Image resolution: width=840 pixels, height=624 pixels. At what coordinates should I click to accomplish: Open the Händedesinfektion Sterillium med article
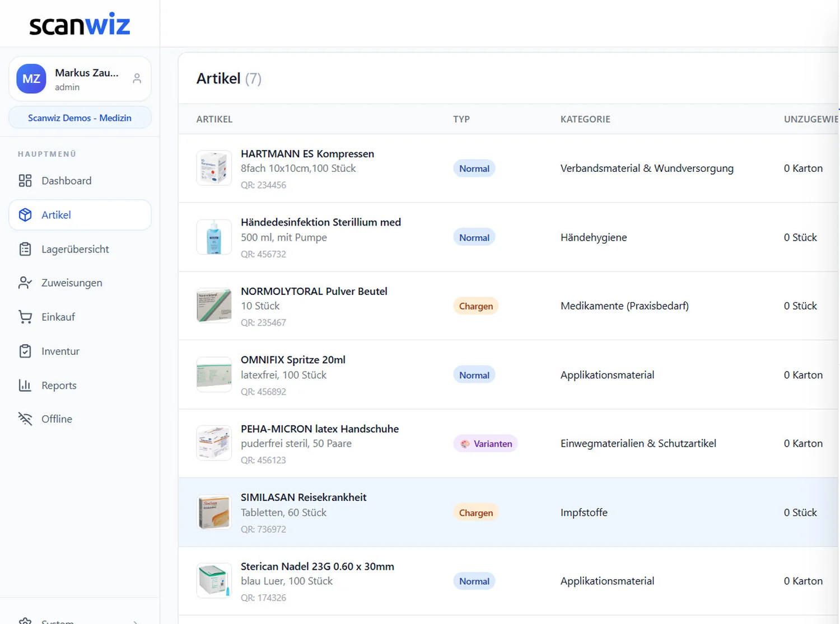pyautogui.click(x=321, y=222)
